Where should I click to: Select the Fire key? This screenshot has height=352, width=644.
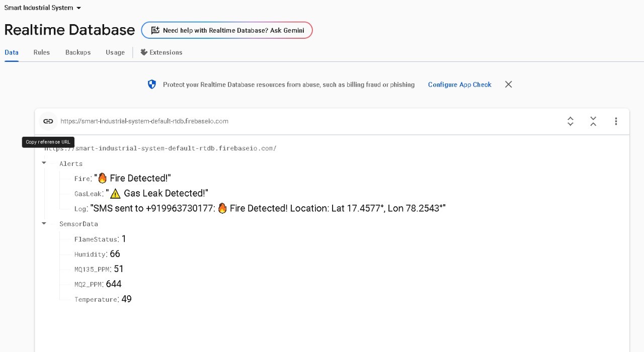82,179
